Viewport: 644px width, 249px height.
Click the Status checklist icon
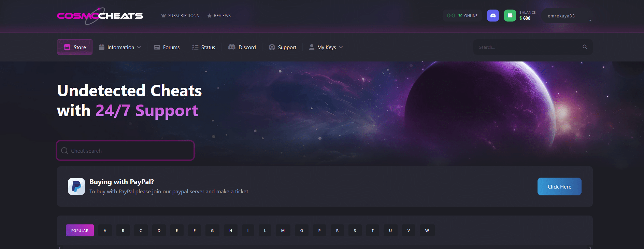click(195, 47)
